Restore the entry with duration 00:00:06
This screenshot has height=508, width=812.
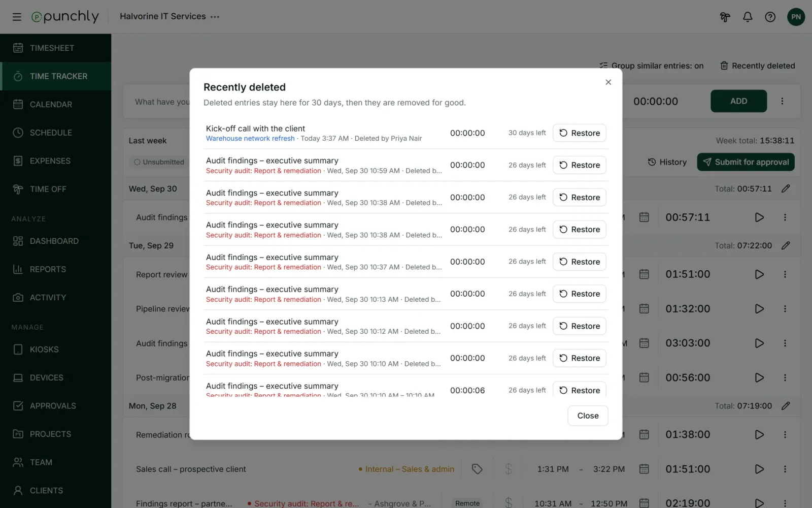pyautogui.click(x=580, y=390)
